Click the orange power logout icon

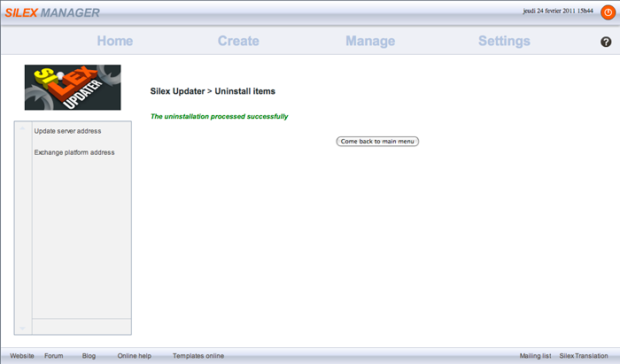pos(608,12)
